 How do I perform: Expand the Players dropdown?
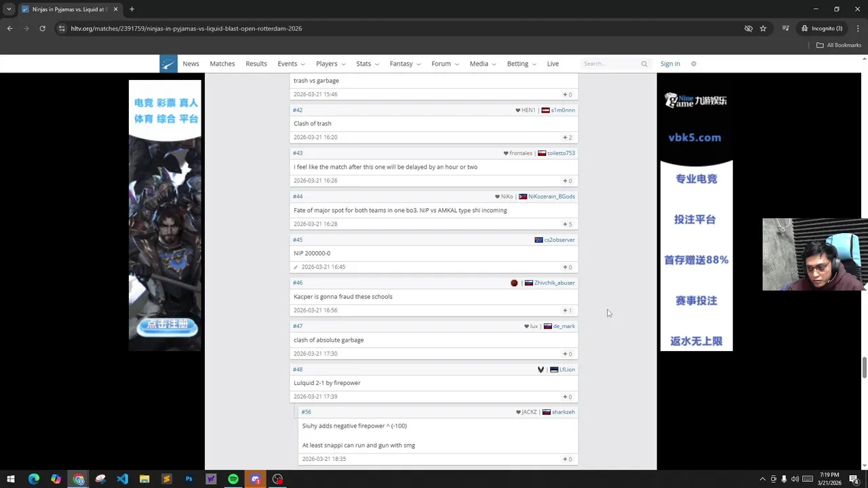[330, 64]
